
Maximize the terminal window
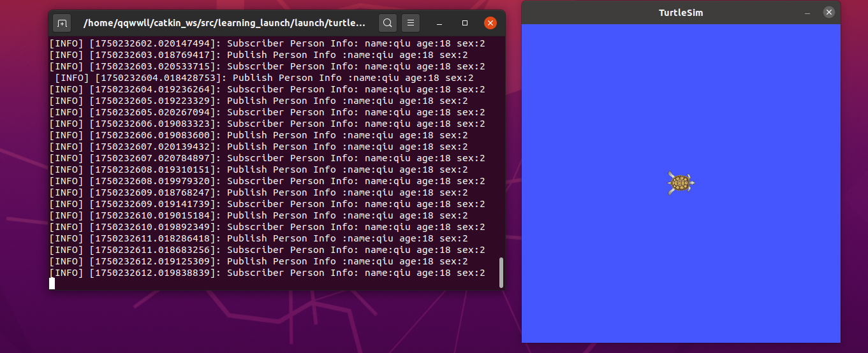pyautogui.click(x=465, y=24)
